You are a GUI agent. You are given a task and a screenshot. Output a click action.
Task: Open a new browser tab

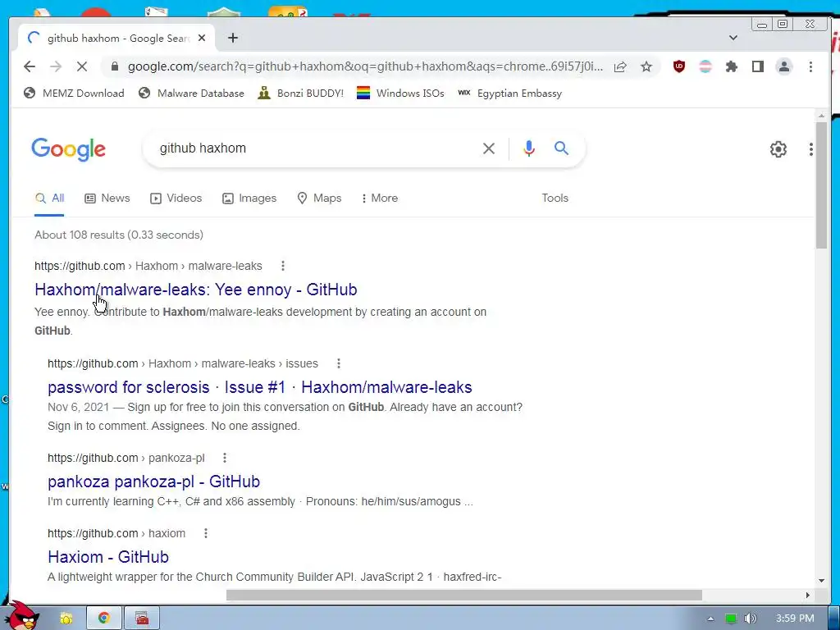tap(232, 38)
